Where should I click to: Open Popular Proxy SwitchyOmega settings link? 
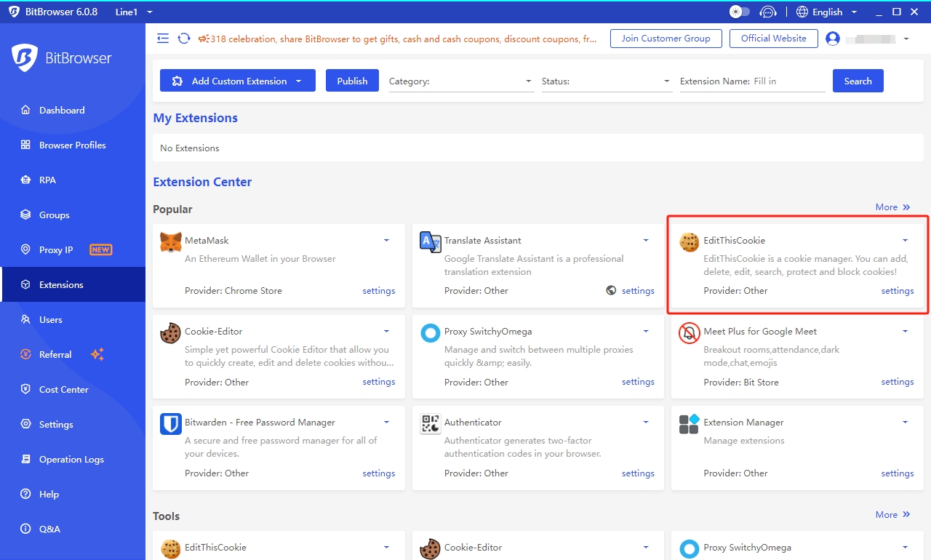point(638,381)
